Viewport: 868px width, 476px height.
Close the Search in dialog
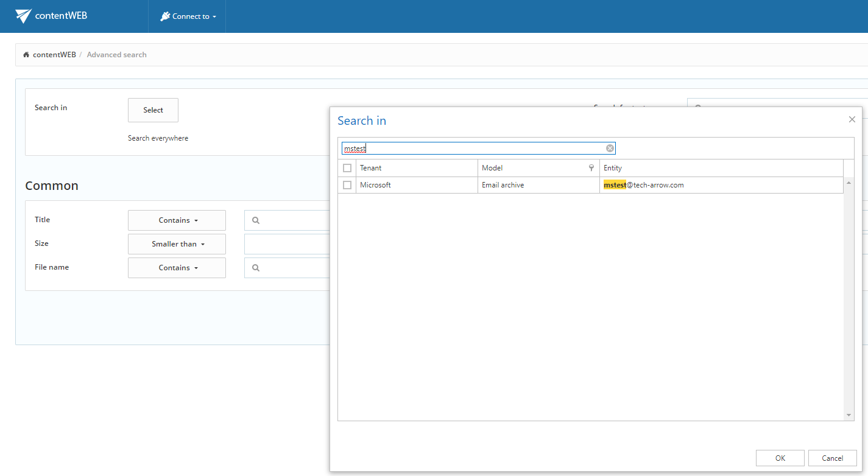[x=852, y=120]
